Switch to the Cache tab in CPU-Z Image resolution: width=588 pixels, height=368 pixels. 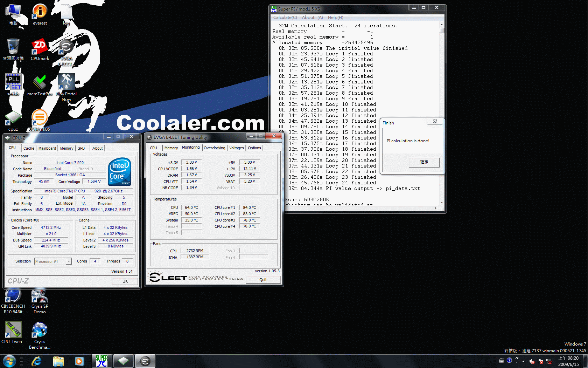29,148
